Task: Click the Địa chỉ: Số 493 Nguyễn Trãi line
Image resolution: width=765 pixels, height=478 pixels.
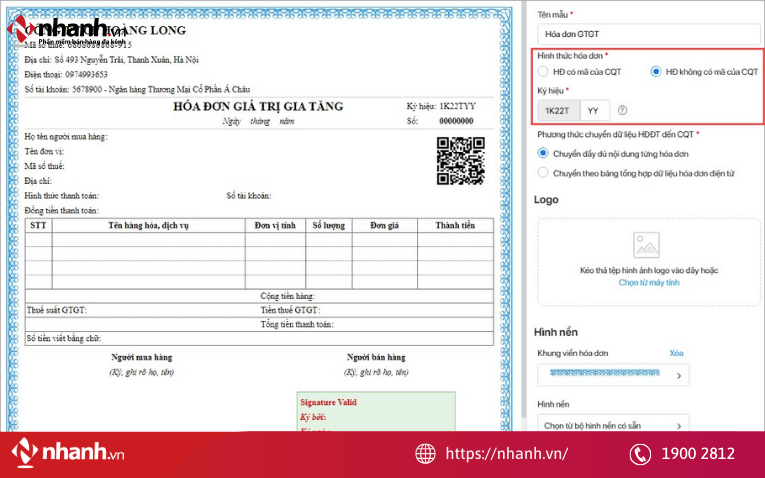Action: [x=111, y=60]
